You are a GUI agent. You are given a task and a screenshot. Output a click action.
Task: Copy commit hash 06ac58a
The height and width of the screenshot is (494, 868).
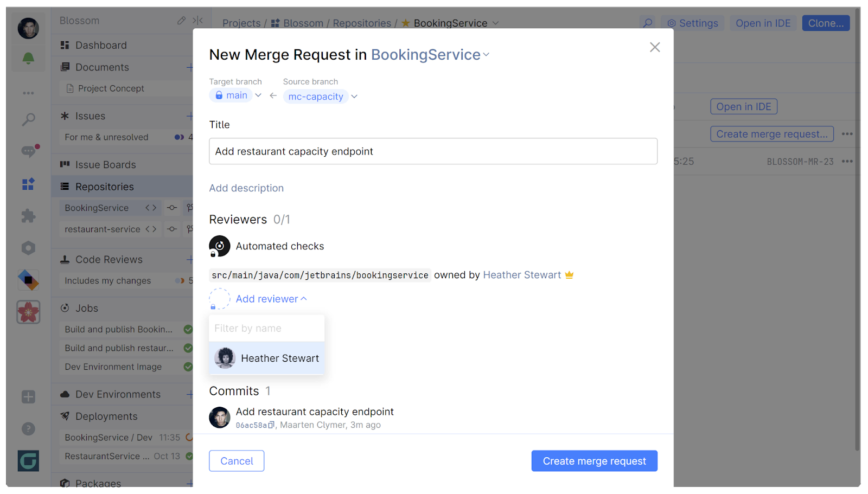(271, 425)
